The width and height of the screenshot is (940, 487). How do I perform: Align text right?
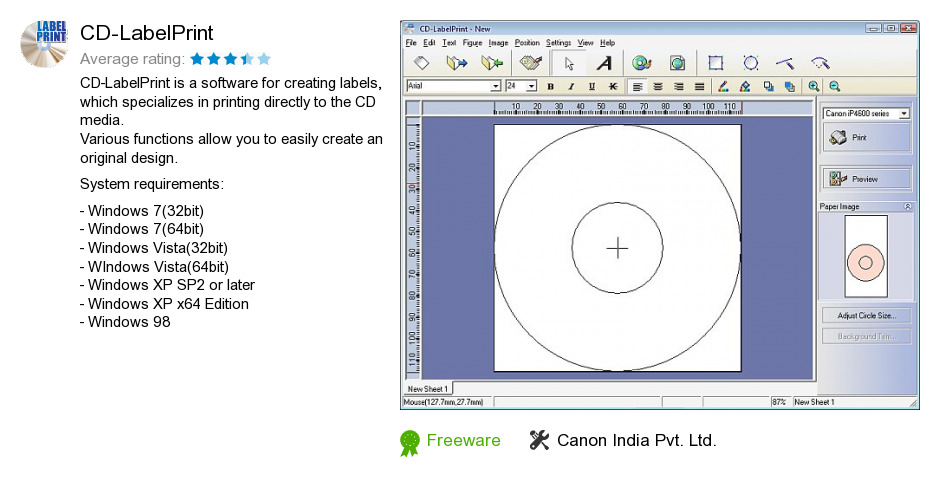(x=679, y=86)
